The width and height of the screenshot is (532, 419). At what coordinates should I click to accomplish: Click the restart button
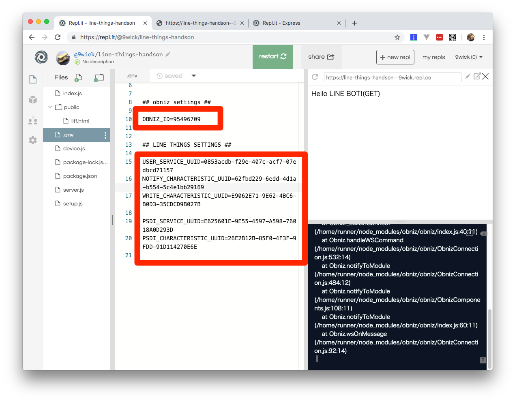coord(273,57)
